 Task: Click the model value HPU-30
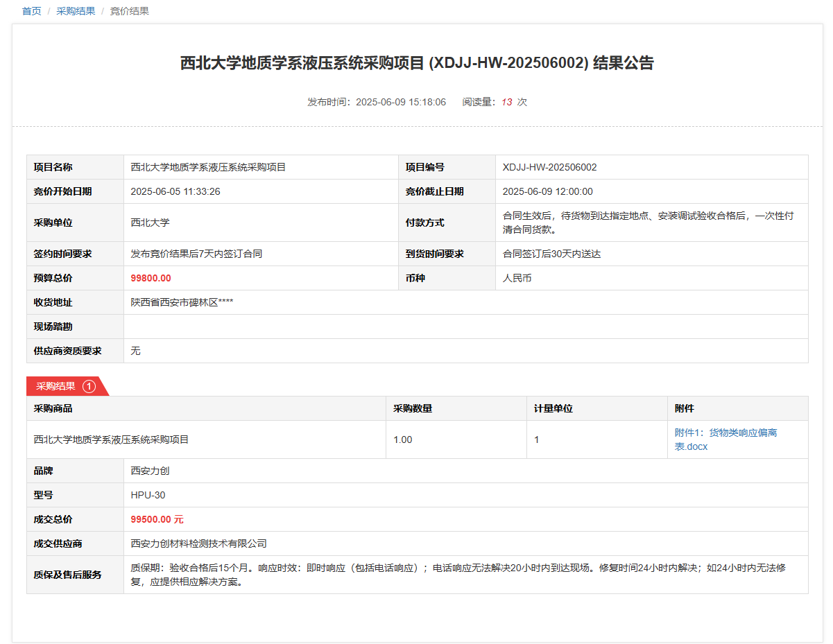[148, 495]
